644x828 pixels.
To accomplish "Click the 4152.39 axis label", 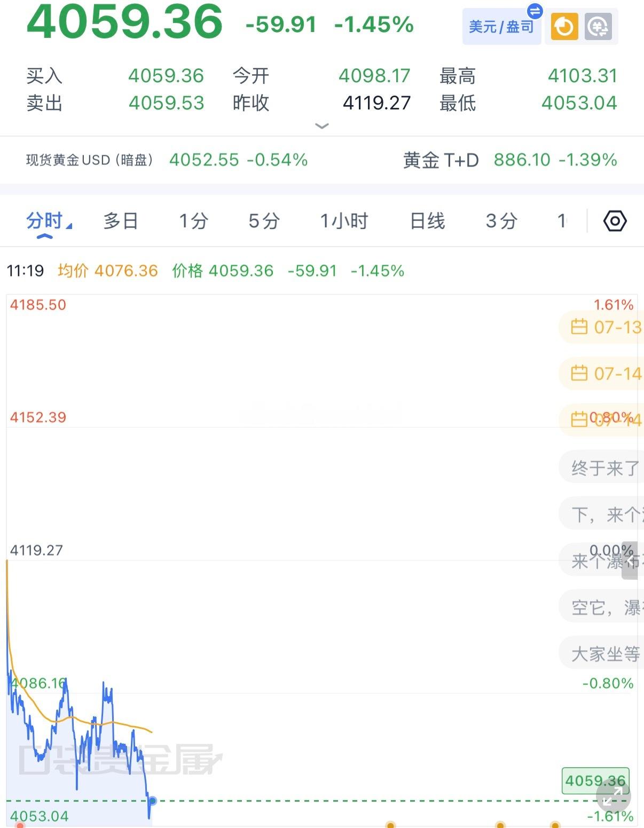I will coord(38,417).
